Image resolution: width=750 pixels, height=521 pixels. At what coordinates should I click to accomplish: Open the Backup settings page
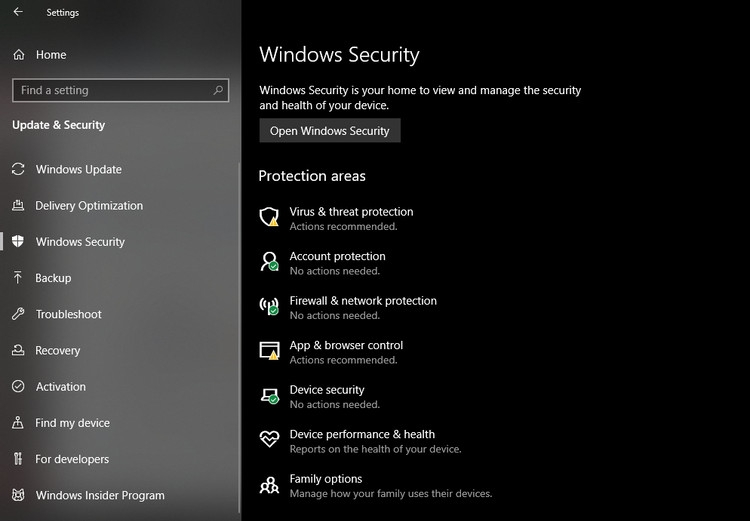click(53, 278)
